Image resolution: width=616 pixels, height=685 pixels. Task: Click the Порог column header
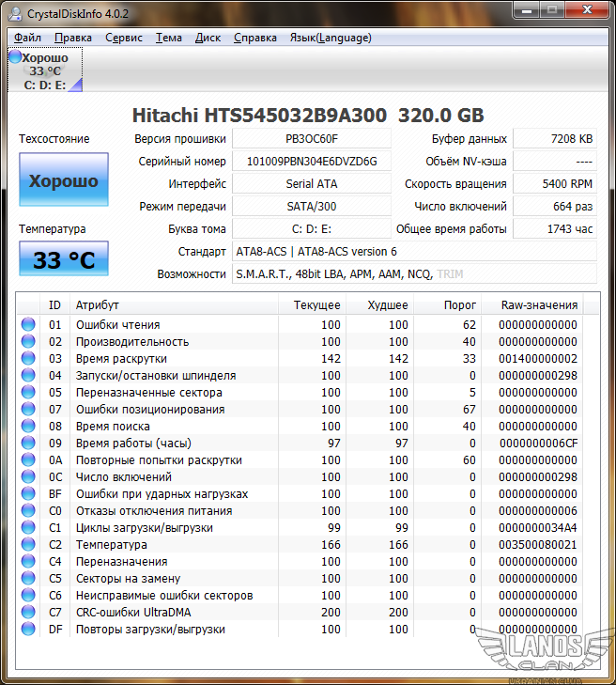click(448, 305)
